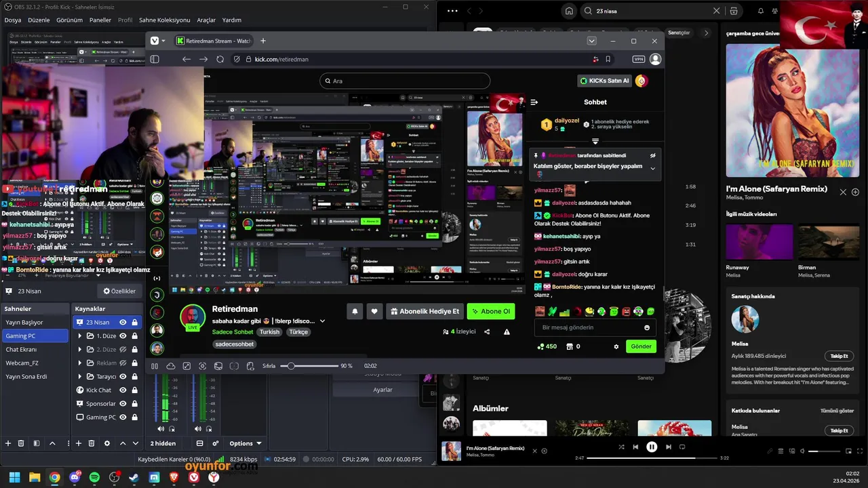Click the snapshot camera icon in the browser pop-out bar

tap(202, 366)
